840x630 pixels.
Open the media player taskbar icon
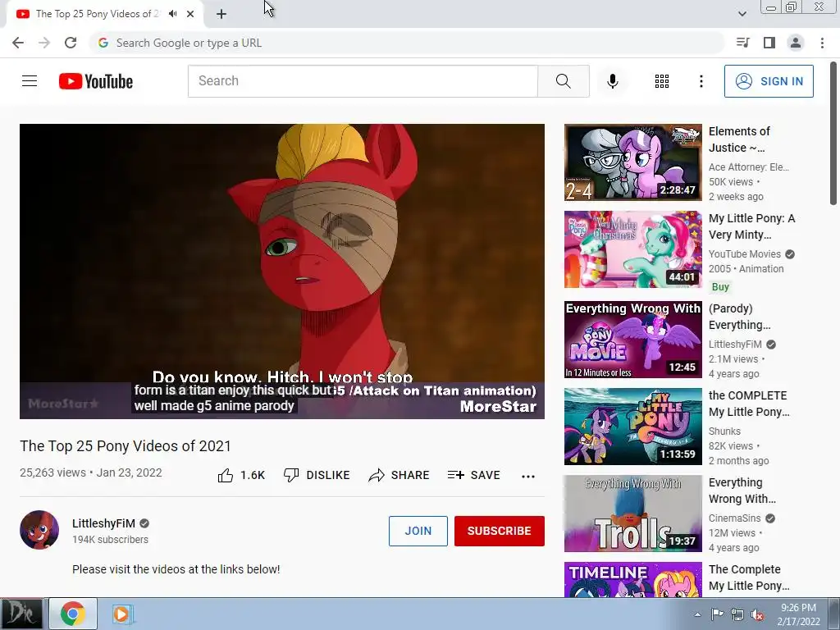(122, 614)
